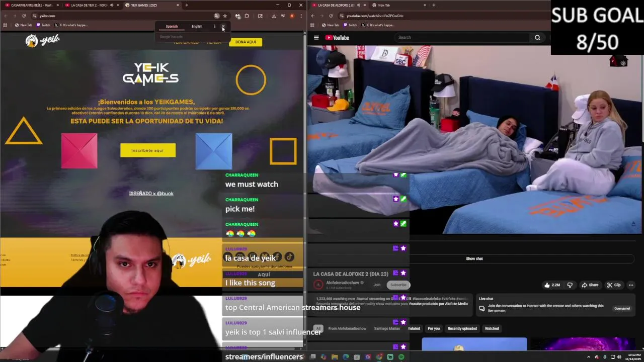Click the YouTube logo
The height and width of the screenshot is (362, 644).
[337, 38]
